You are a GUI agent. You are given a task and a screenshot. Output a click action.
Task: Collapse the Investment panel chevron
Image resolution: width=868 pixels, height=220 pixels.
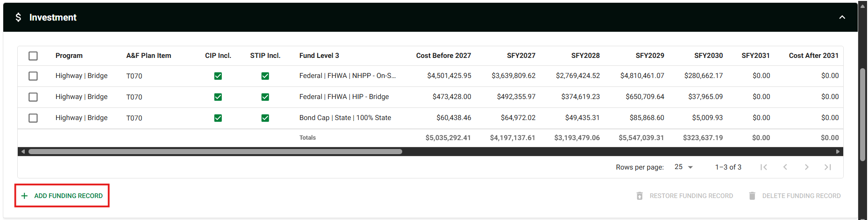842,17
